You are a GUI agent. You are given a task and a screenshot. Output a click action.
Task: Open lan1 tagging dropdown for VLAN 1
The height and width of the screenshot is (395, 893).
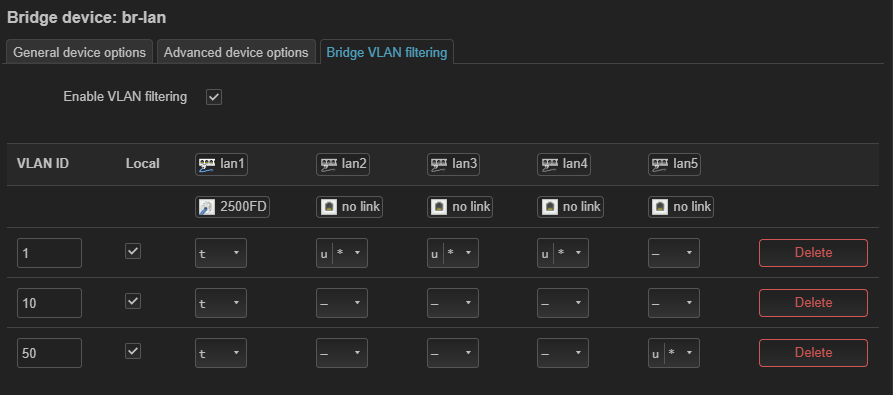221,253
